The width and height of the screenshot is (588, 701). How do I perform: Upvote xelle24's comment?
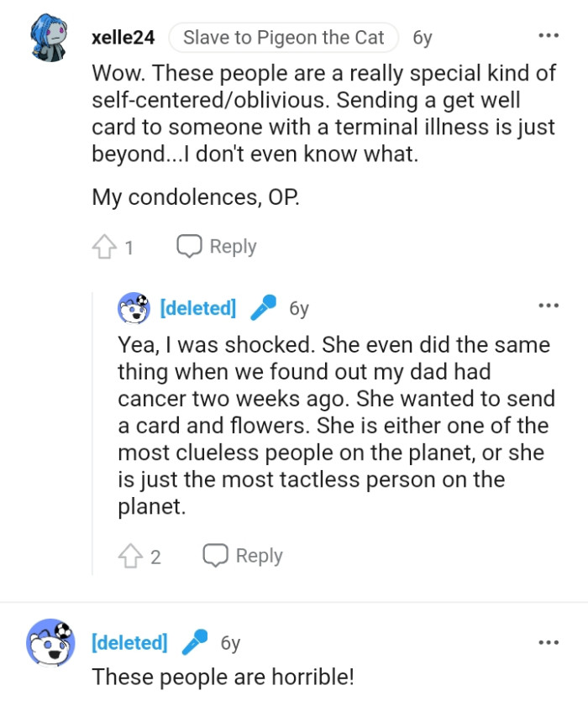103,247
